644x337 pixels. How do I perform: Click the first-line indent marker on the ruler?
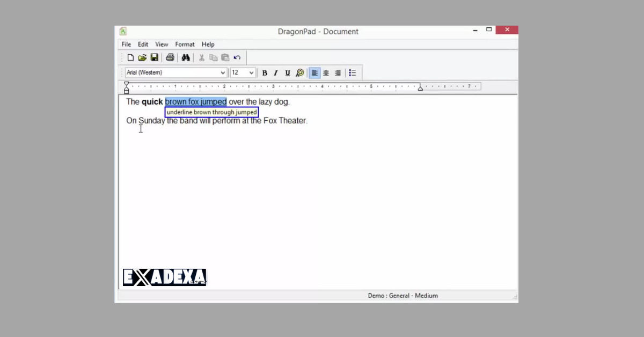(x=126, y=84)
